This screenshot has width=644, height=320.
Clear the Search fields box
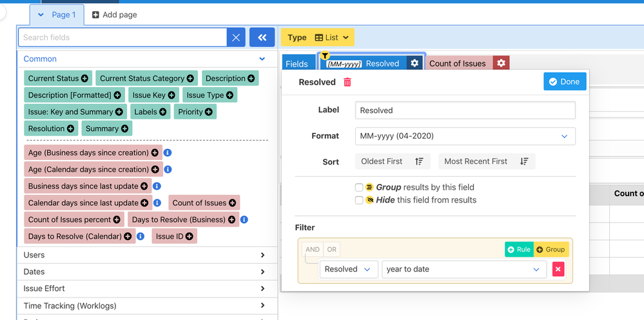click(236, 37)
